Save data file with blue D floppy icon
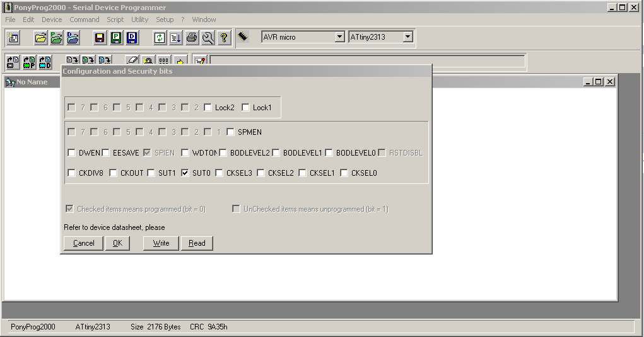This screenshot has width=644, height=337. (132, 38)
